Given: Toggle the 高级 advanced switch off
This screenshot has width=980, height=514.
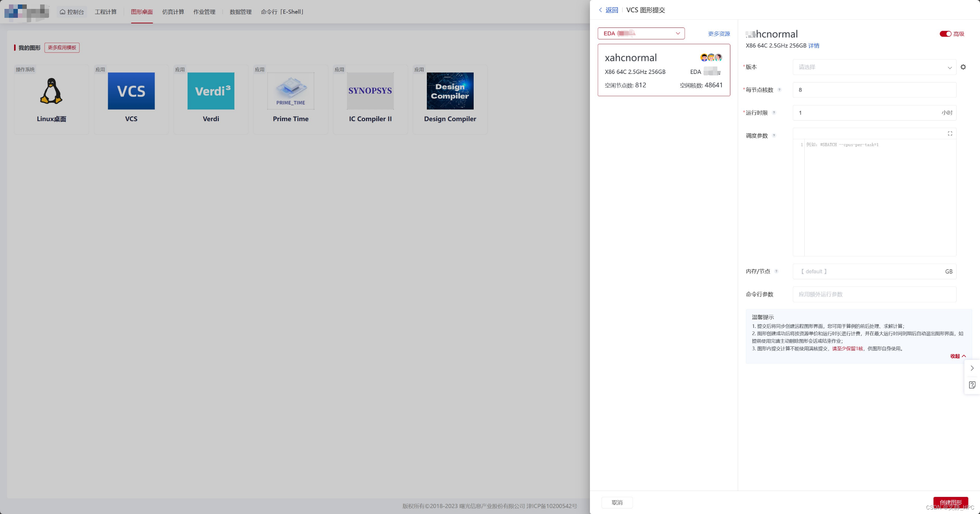Looking at the screenshot, I should (x=945, y=34).
